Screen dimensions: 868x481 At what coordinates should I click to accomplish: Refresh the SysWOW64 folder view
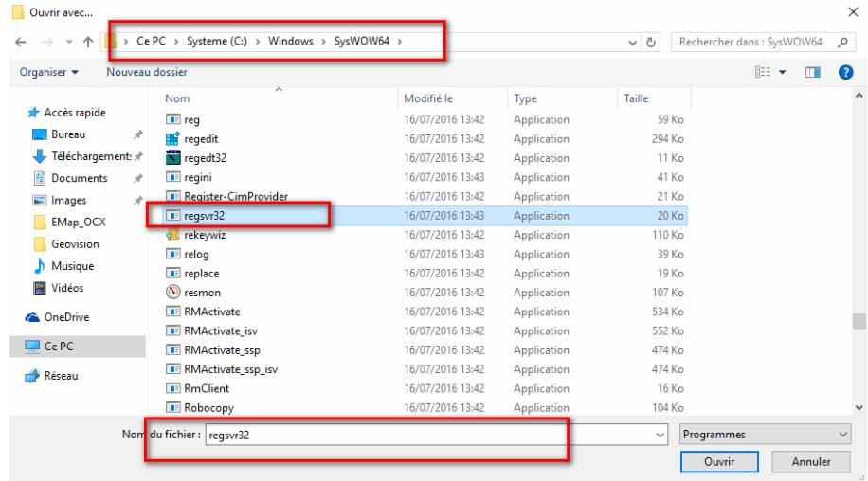tap(651, 42)
